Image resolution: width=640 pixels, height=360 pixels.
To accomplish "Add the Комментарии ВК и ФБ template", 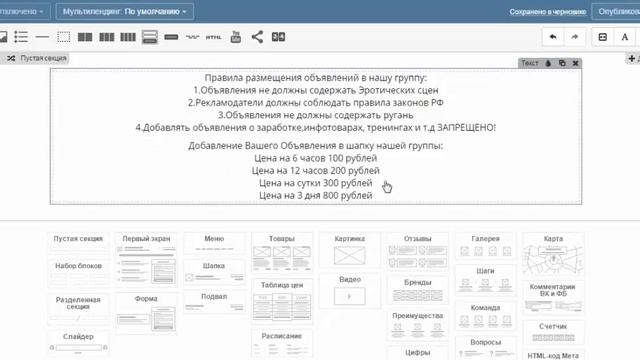I will pos(553,298).
